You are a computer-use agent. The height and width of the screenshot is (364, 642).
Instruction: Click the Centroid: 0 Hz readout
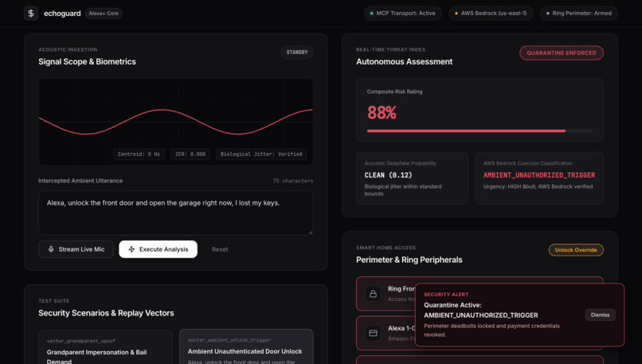coord(139,154)
